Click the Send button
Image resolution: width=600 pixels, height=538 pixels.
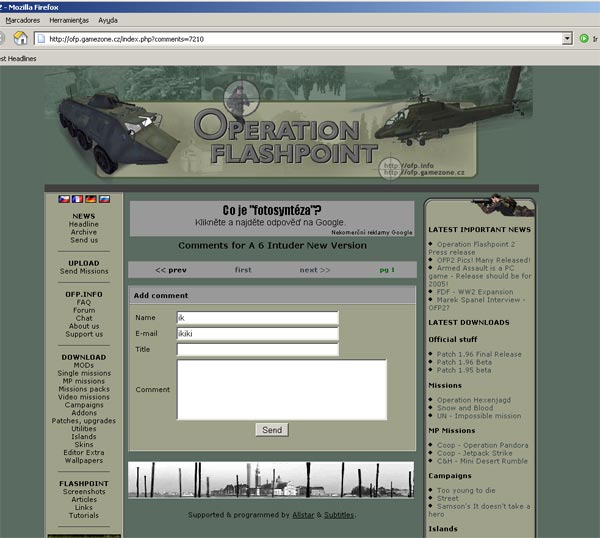[272, 430]
